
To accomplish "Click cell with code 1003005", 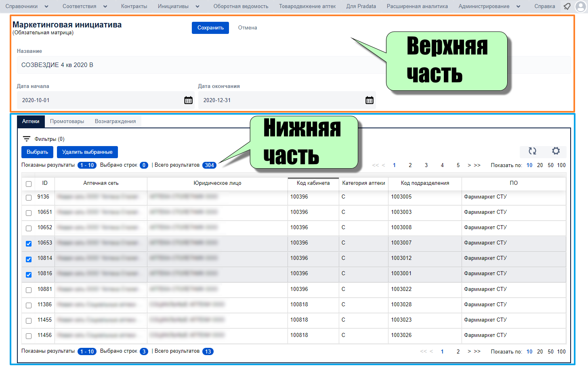I will pos(425,197).
